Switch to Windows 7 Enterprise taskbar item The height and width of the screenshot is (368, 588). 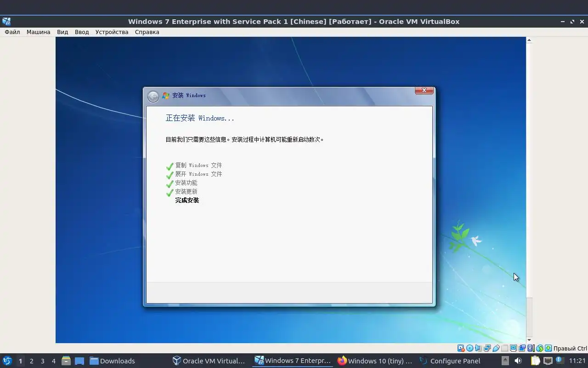(x=293, y=361)
